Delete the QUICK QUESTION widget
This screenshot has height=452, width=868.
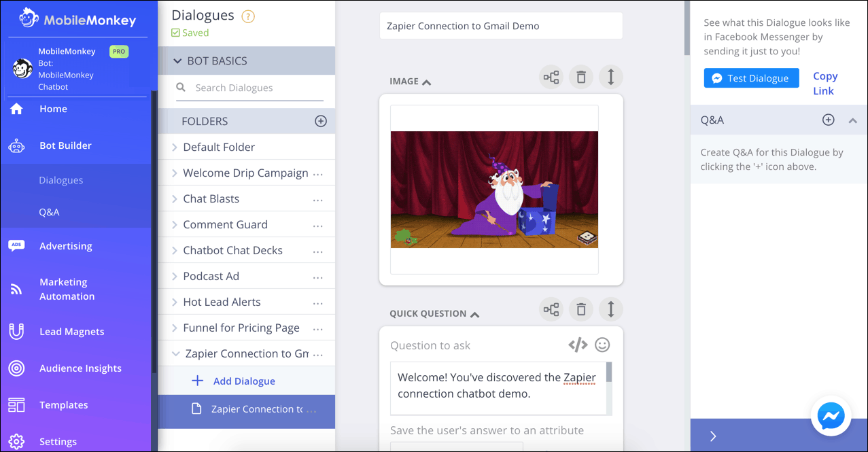tap(581, 310)
